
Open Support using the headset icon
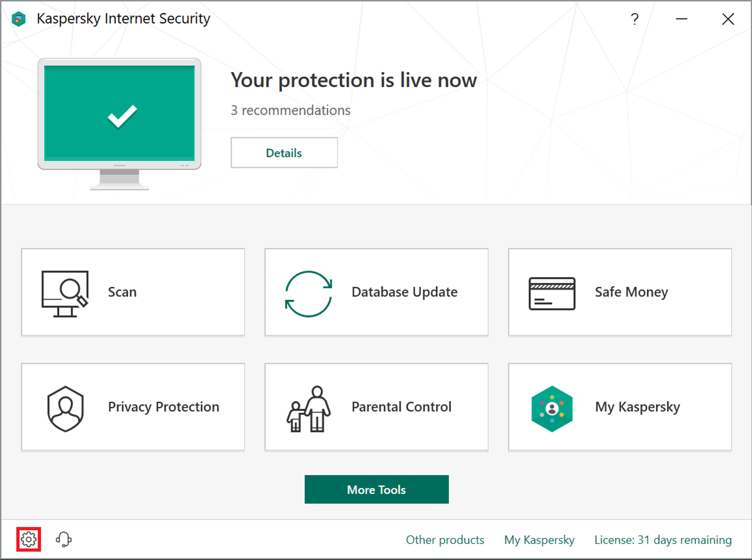coord(63,540)
